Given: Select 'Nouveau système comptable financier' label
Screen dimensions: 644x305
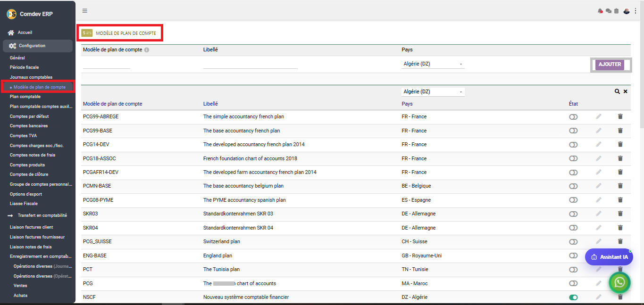Looking at the screenshot, I should pos(246,297).
